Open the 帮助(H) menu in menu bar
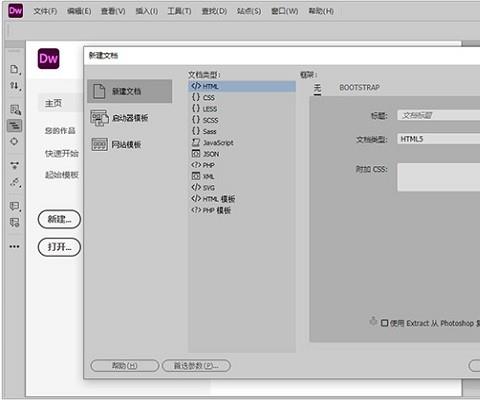Screen dimensions: 480x400 321,11
